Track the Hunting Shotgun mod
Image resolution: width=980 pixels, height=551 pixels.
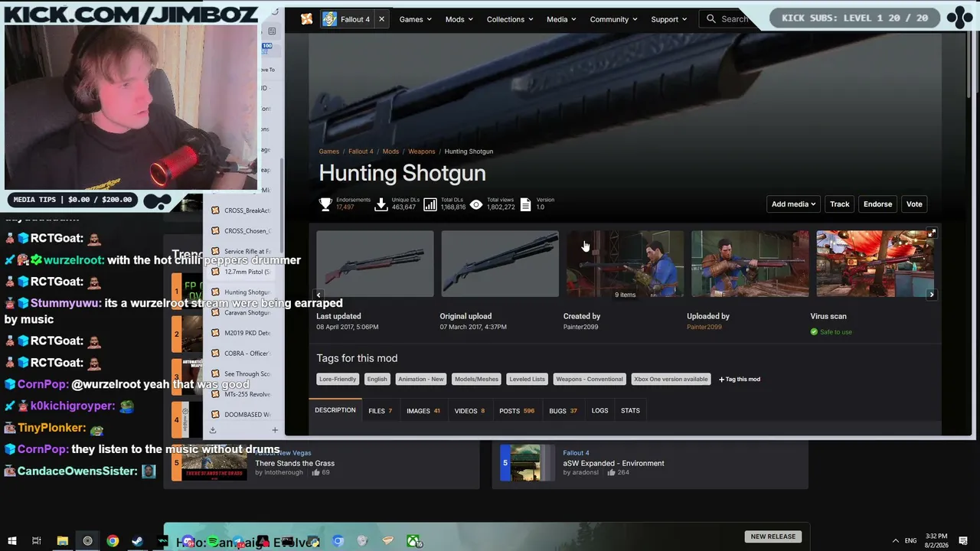click(x=840, y=204)
